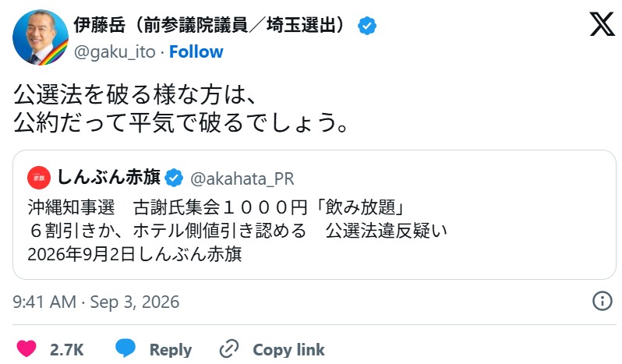Open the red しんぶん赤旗 avatar
This screenshot has width=622, height=364.
(39, 178)
